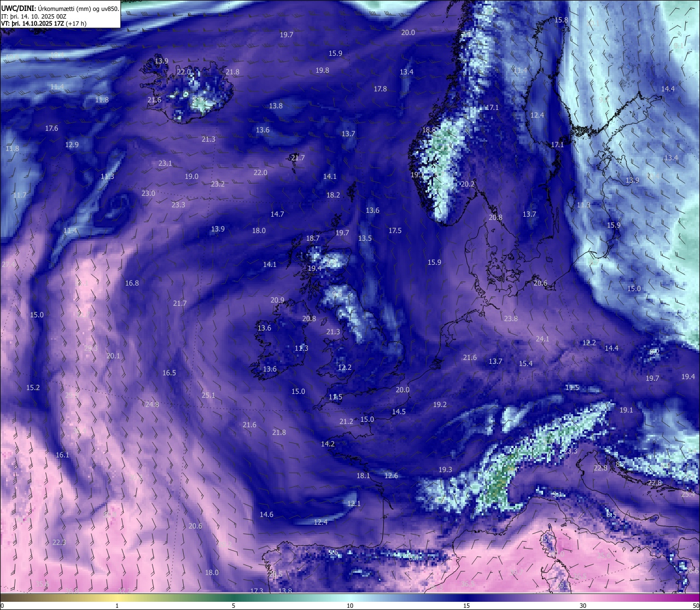
Task: Click the 16.5 map value
Action: [x=169, y=373]
